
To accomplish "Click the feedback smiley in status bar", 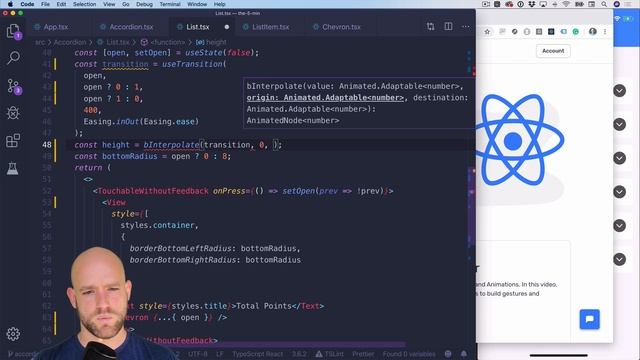I will point(448,354).
